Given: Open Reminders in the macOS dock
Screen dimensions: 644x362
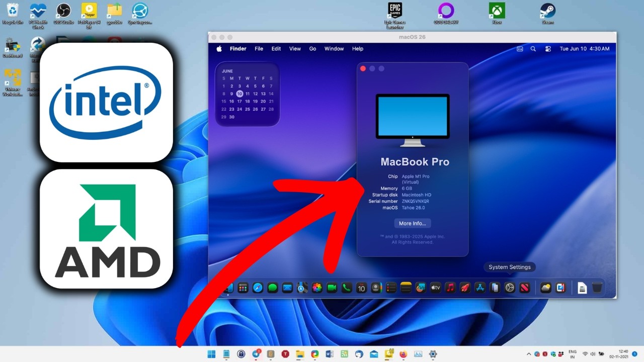Looking at the screenshot, I should coord(391,288).
